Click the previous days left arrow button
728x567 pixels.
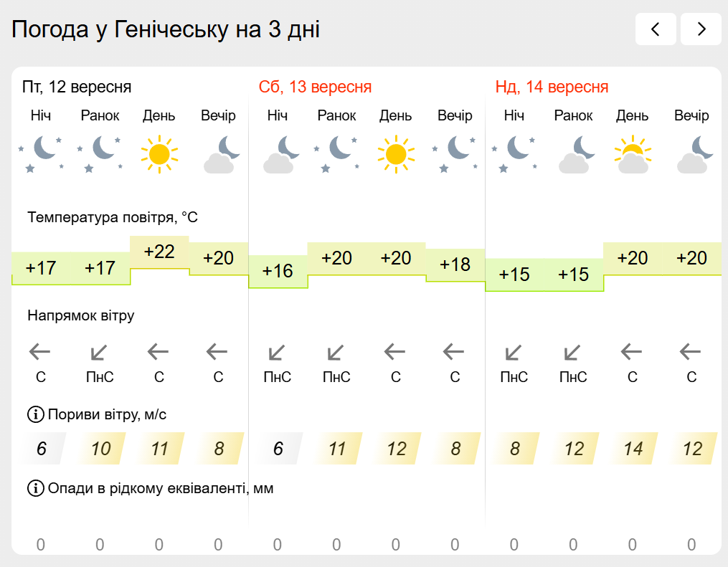pyautogui.click(x=656, y=29)
